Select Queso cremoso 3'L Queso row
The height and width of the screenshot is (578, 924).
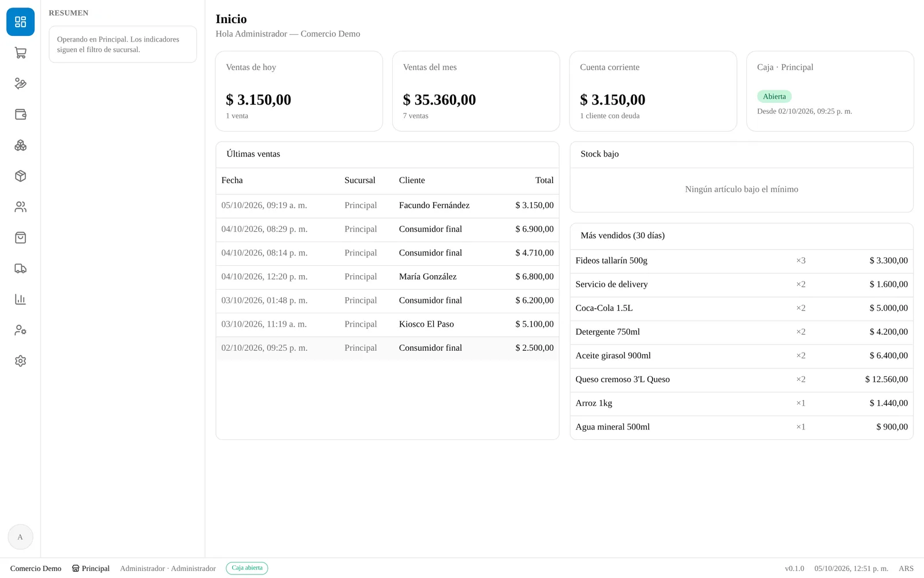pos(742,379)
